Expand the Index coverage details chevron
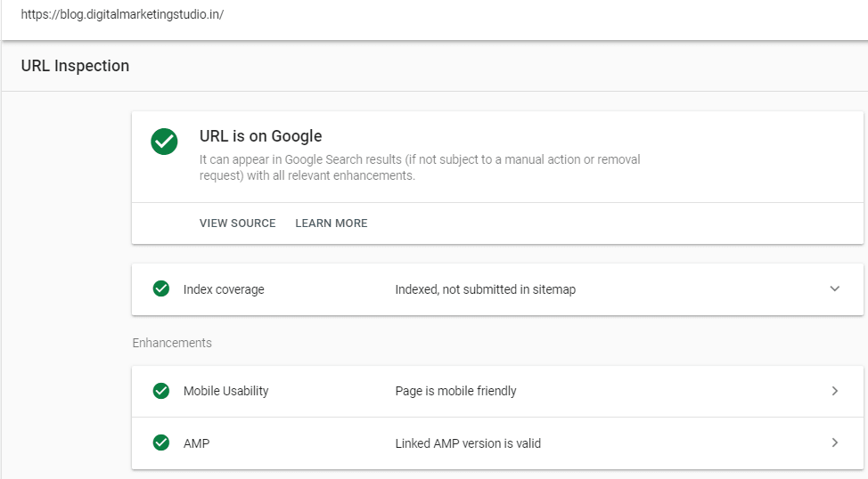868x479 pixels. point(834,288)
